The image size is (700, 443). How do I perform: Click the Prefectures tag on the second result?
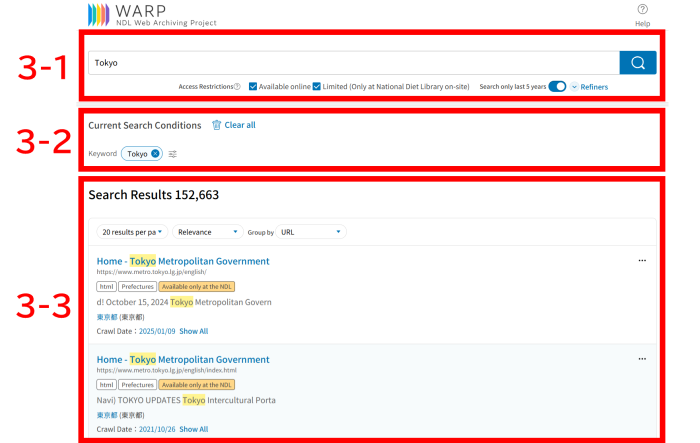138,384
